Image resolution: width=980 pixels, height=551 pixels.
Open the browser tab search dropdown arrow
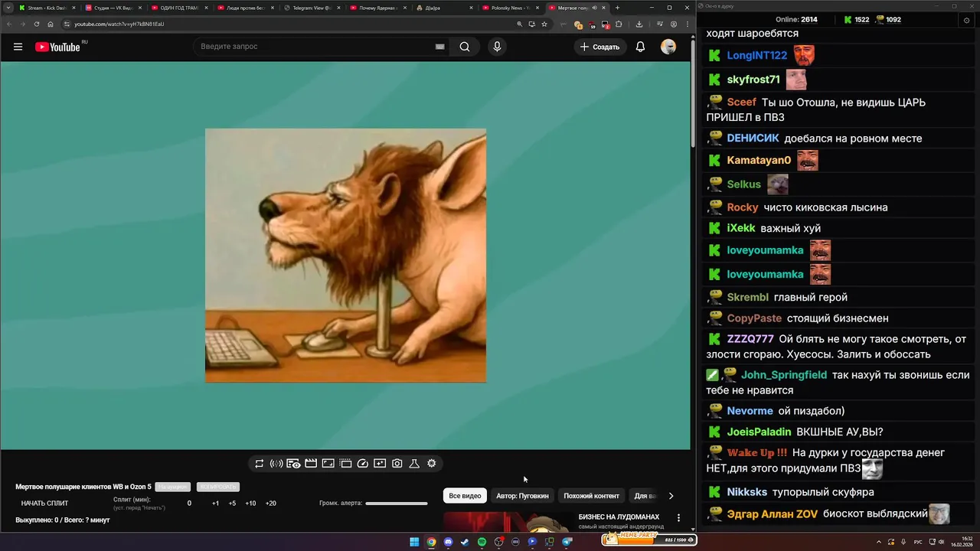tap(8, 8)
